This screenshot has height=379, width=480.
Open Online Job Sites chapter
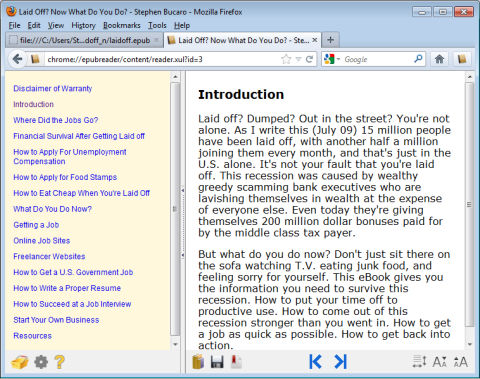tap(42, 241)
